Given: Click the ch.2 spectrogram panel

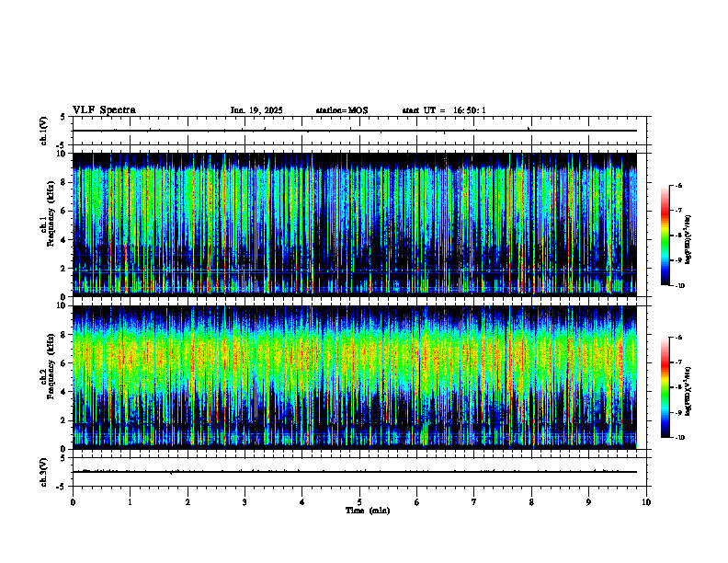Looking at the screenshot, I should [354, 377].
